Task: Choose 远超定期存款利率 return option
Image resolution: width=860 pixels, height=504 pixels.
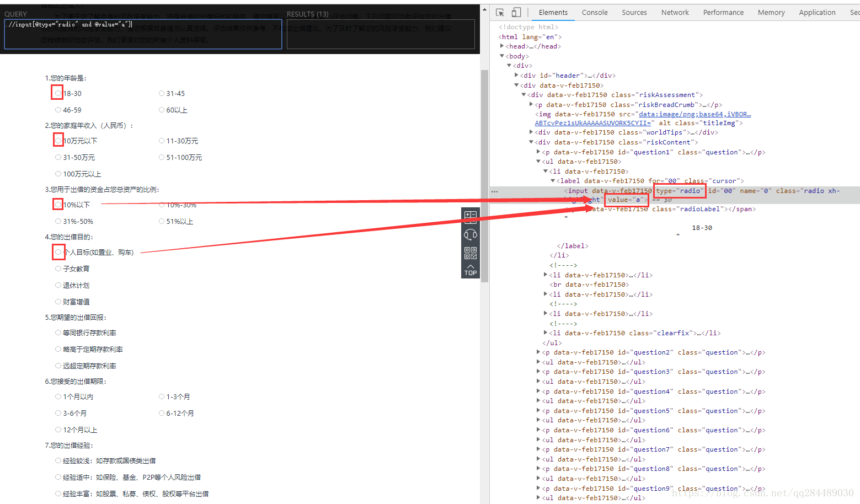Action: [58, 366]
